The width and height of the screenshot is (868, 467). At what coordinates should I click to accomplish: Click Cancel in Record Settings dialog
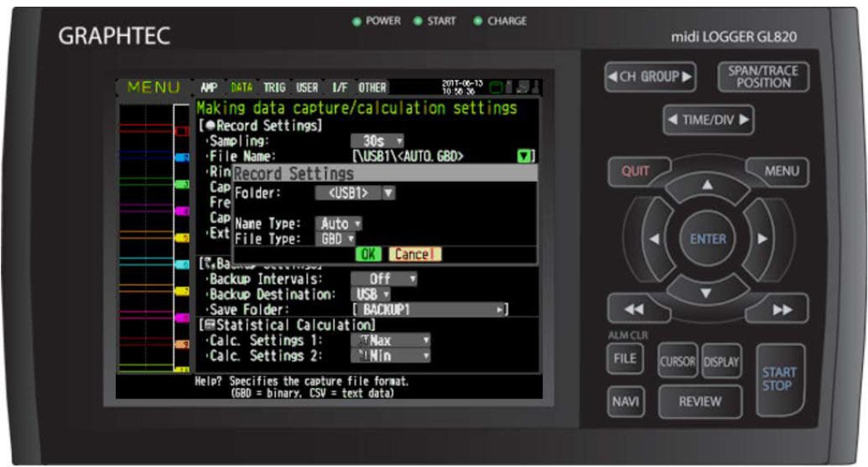pos(414,255)
